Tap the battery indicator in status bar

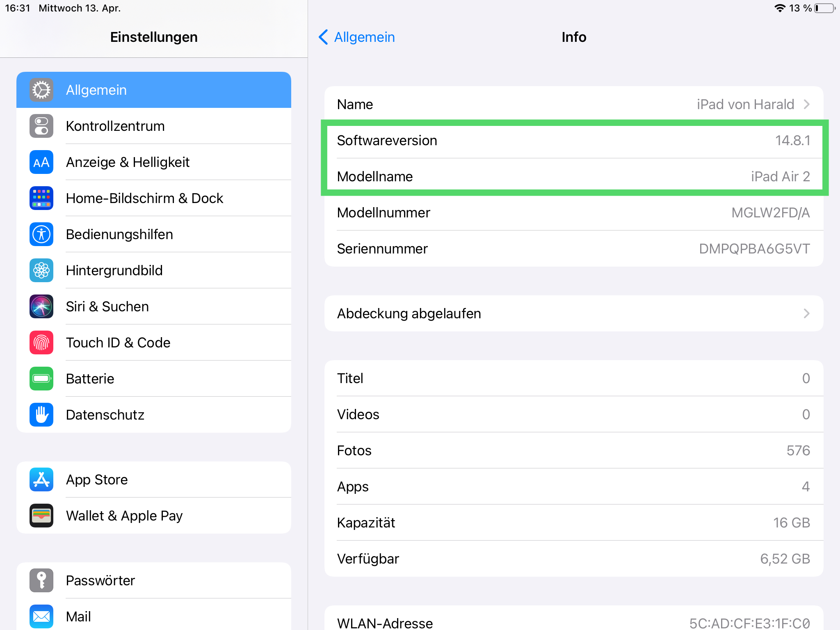click(824, 8)
